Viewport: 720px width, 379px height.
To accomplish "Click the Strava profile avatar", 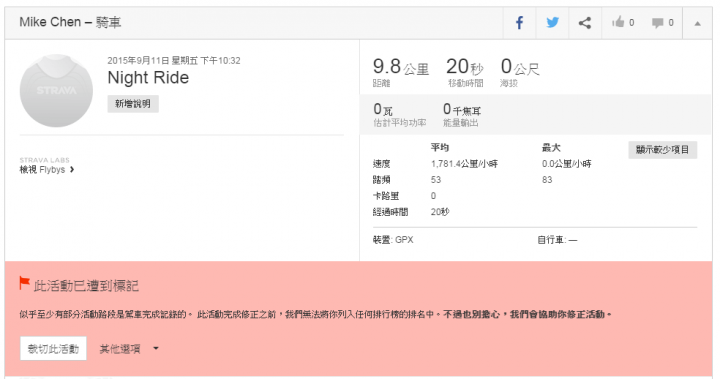I will (x=56, y=91).
